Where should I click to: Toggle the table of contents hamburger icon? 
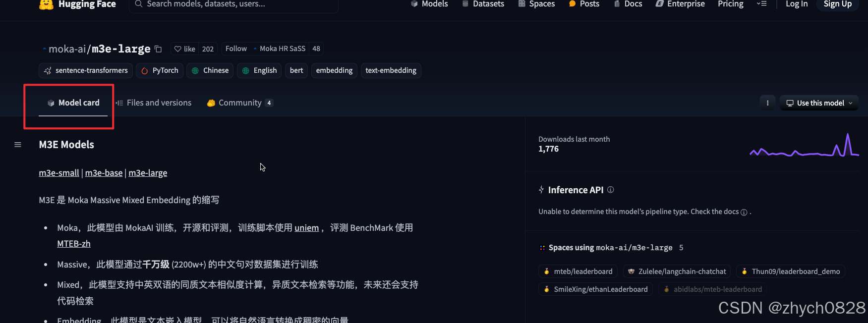pyautogui.click(x=18, y=145)
